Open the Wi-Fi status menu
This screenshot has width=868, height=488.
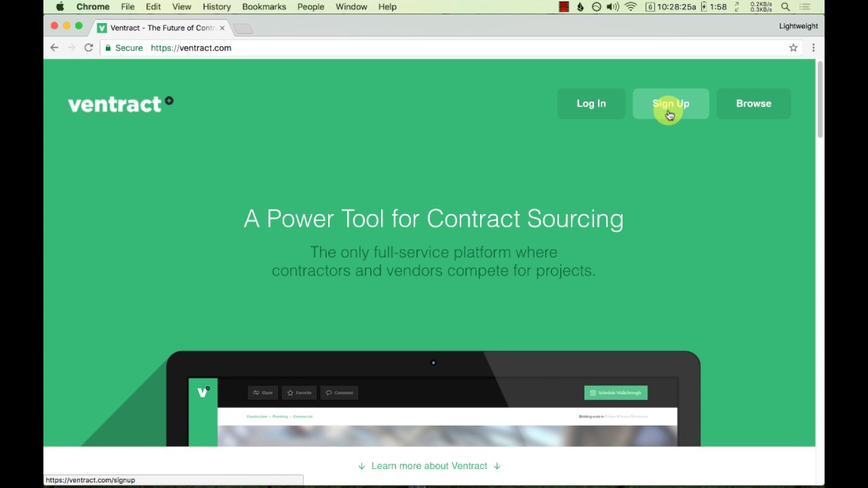click(631, 7)
